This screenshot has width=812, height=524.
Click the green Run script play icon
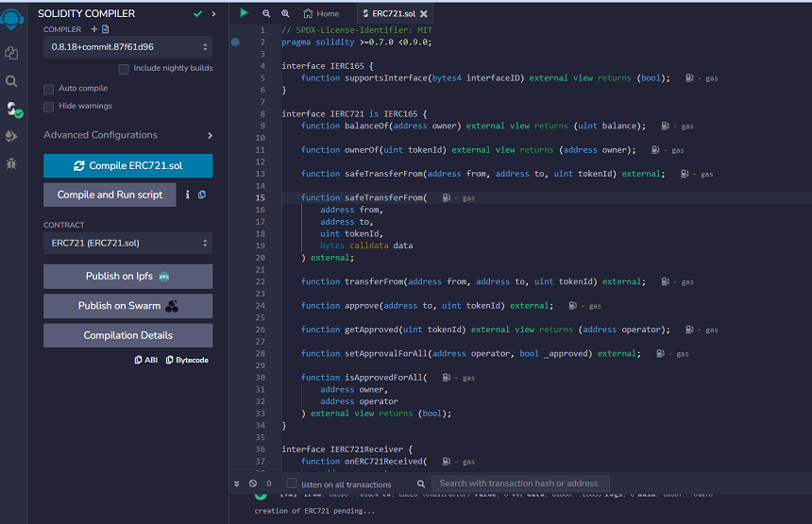(x=244, y=13)
